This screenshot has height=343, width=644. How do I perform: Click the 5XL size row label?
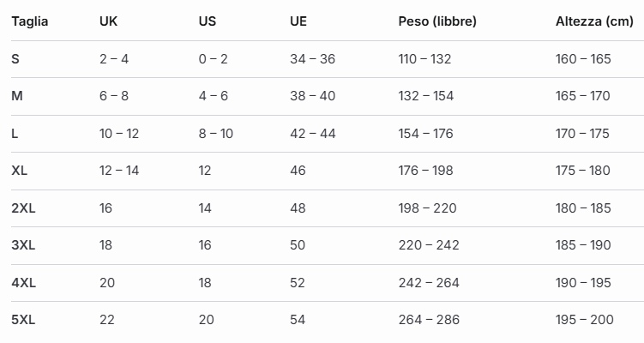click(23, 320)
